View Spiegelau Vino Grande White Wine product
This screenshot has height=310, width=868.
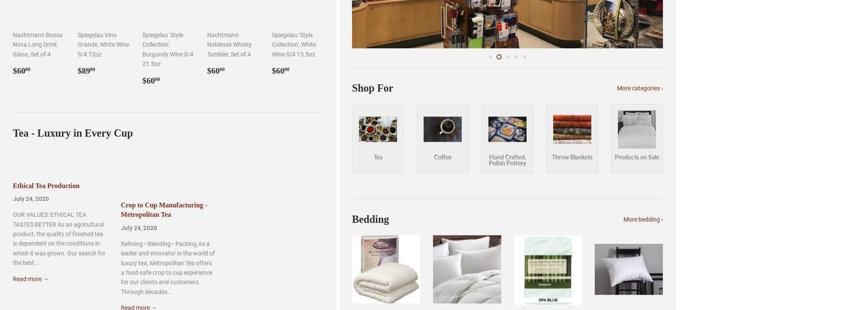coord(103,45)
